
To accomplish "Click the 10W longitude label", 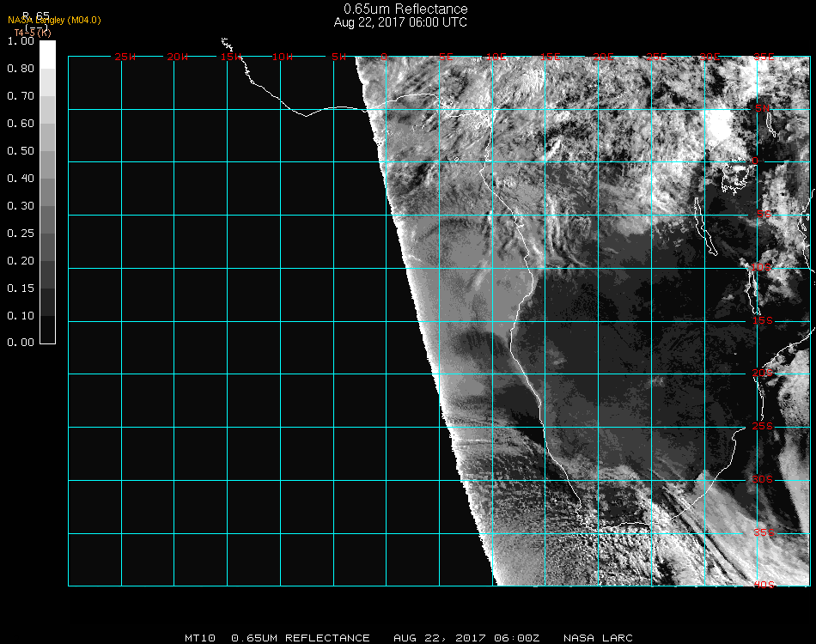I will point(283,57).
